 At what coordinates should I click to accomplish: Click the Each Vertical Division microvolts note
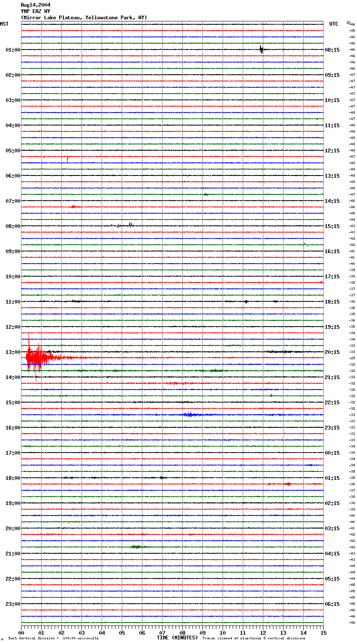[53, 639]
